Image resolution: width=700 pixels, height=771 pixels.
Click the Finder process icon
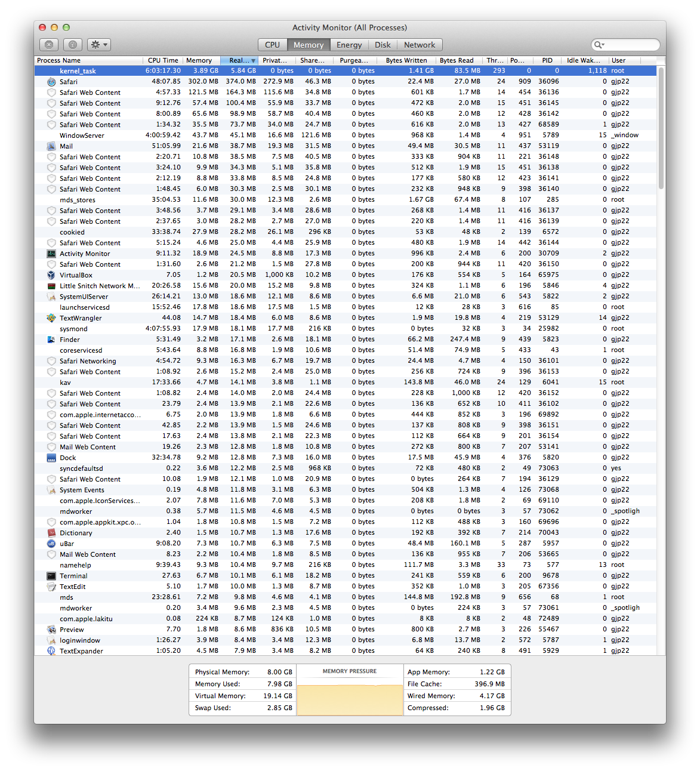tap(51, 340)
